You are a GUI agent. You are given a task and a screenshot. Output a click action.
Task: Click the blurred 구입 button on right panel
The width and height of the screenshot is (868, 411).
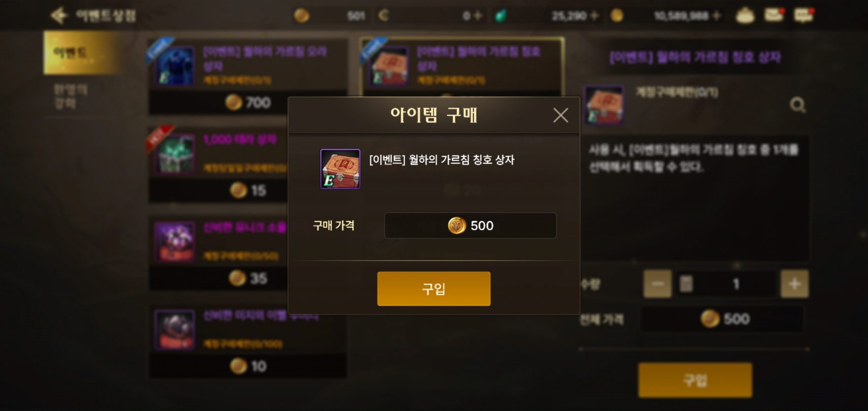point(695,380)
